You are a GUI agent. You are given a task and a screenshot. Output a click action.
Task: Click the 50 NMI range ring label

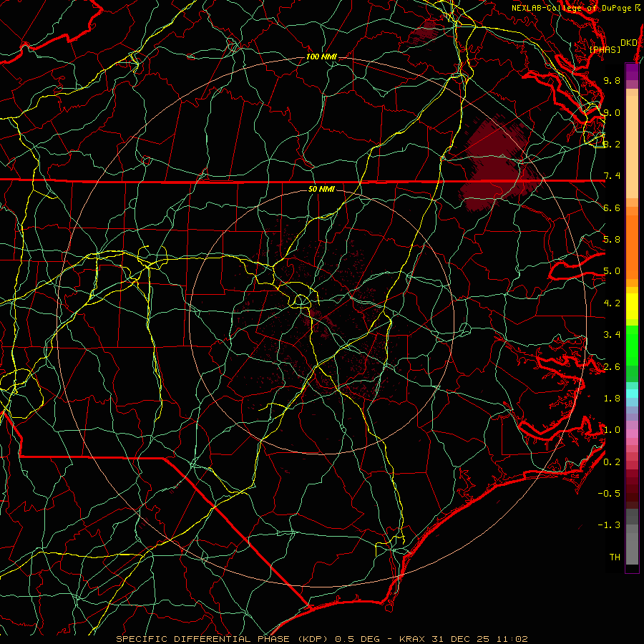(x=321, y=189)
